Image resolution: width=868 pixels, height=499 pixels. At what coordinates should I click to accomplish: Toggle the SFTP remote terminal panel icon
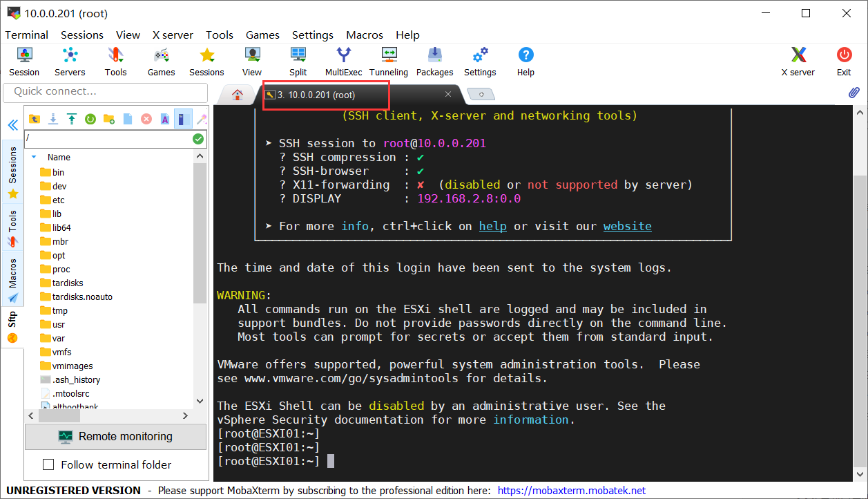tap(183, 119)
